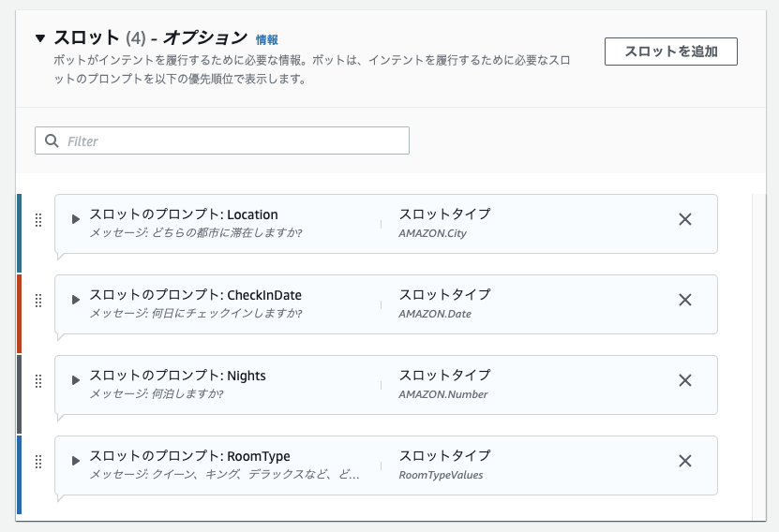Collapse the スロット section triangle
The height and width of the screenshot is (532, 779).
[40, 37]
